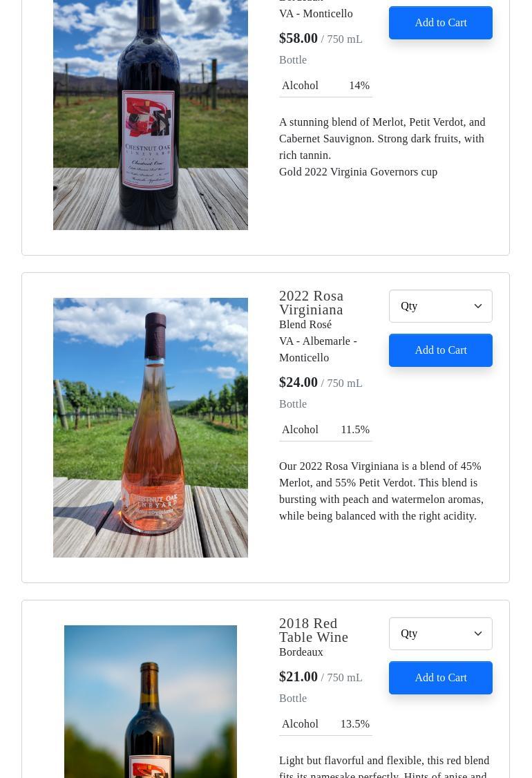Open the 2022 Rosa Virginiana product title
The image size is (532, 778).
coord(312,303)
